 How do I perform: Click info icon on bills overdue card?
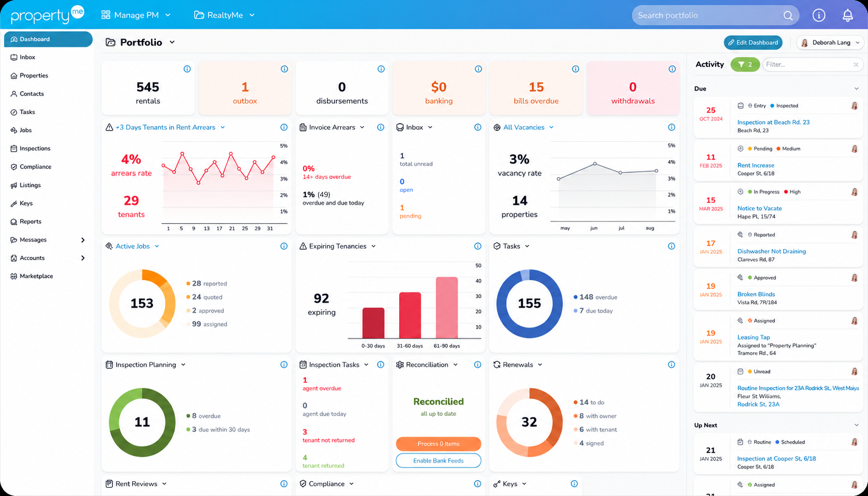tap(576, 69)
